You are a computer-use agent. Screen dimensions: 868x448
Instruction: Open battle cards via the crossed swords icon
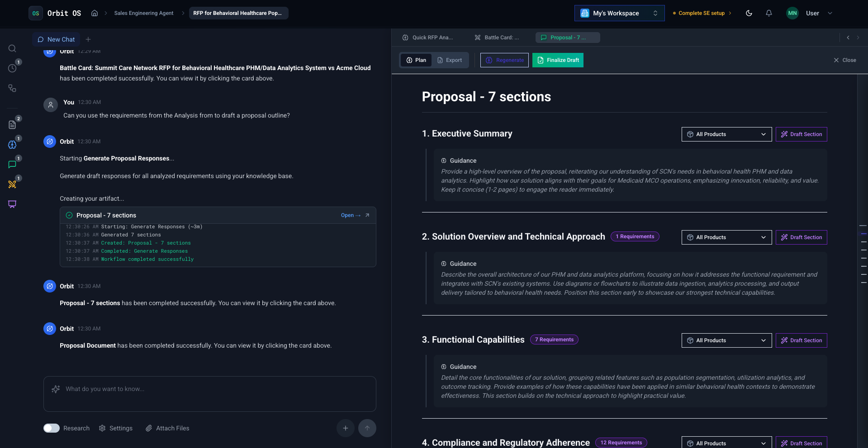(12, 184)
